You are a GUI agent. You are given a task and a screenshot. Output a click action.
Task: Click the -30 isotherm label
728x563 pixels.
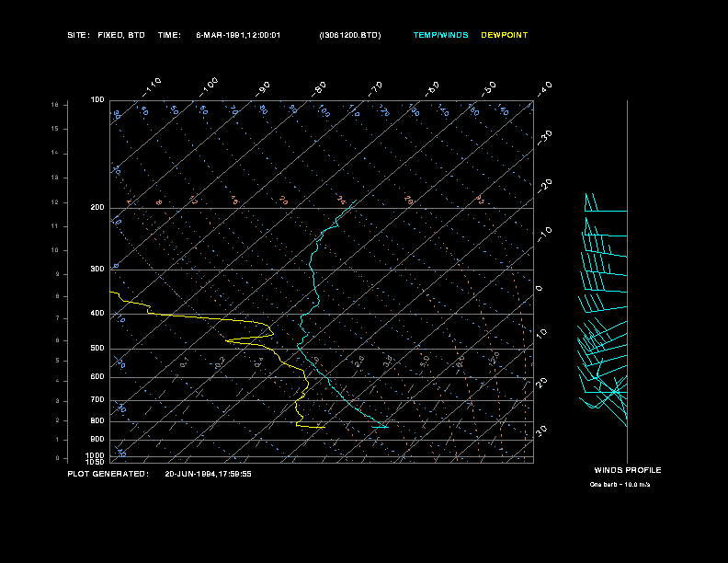point(544,138)
